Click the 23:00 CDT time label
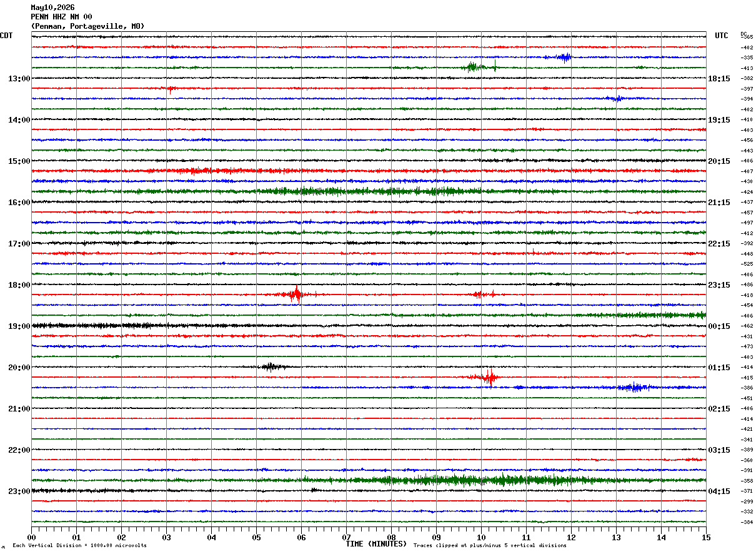This screenshot has width=756, height=554. [x=19, y=491]
